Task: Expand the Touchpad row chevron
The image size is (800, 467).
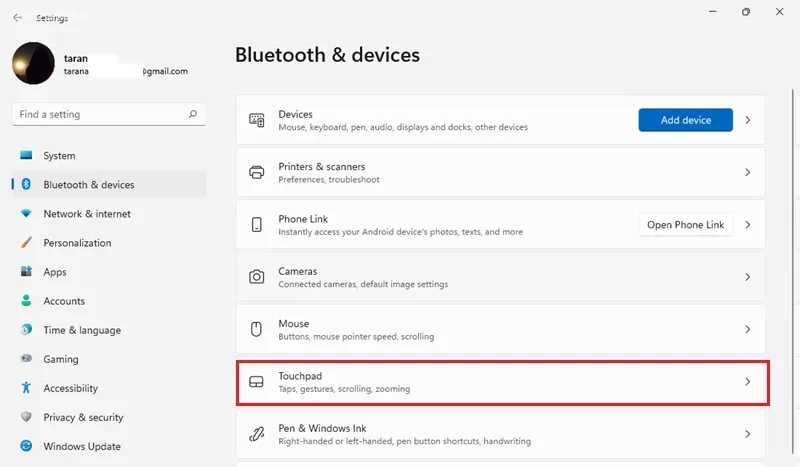Action: [747, 382]
